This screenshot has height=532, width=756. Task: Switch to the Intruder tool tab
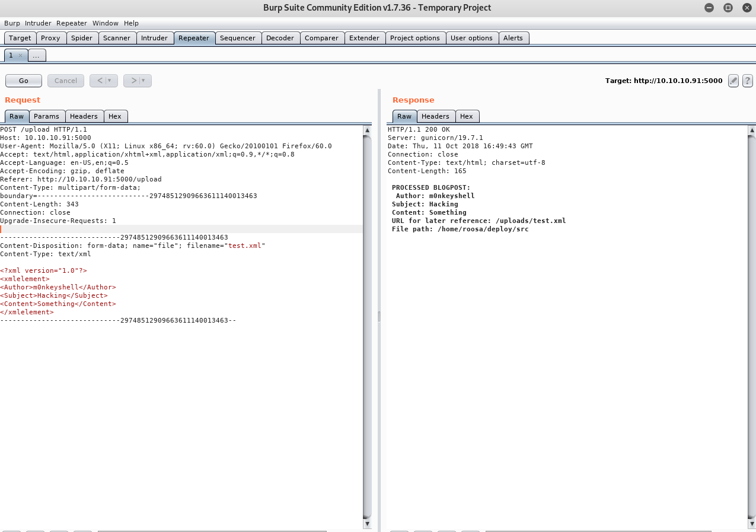point(155,38)
